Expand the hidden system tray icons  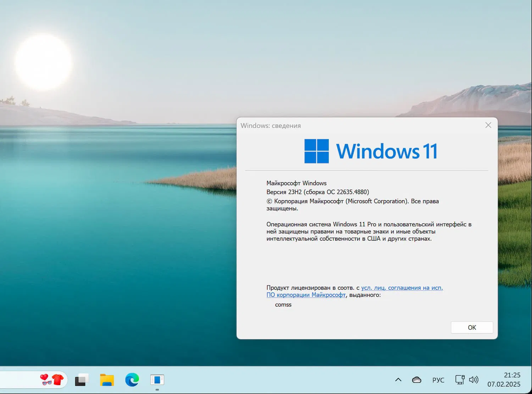tap(398, 379)
